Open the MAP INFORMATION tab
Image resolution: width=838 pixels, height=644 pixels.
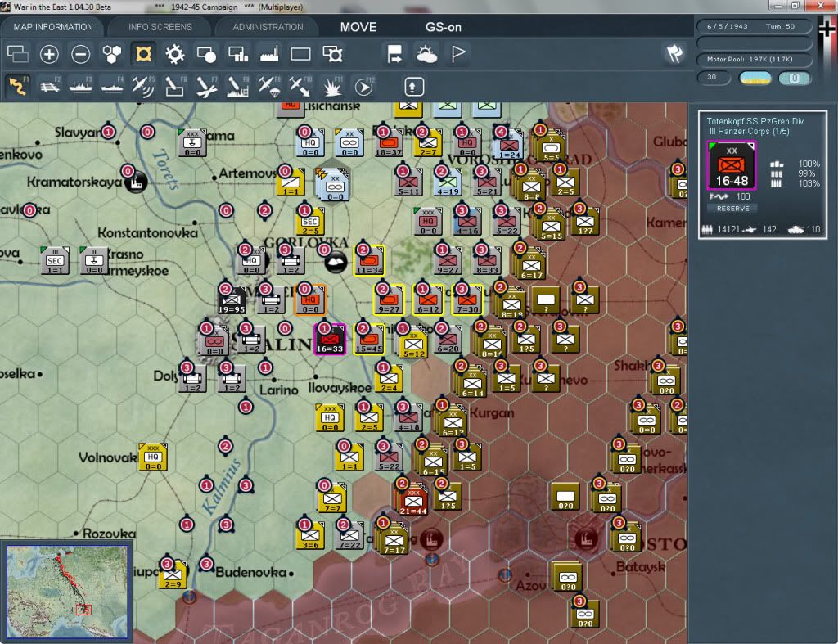click(53, 27)
